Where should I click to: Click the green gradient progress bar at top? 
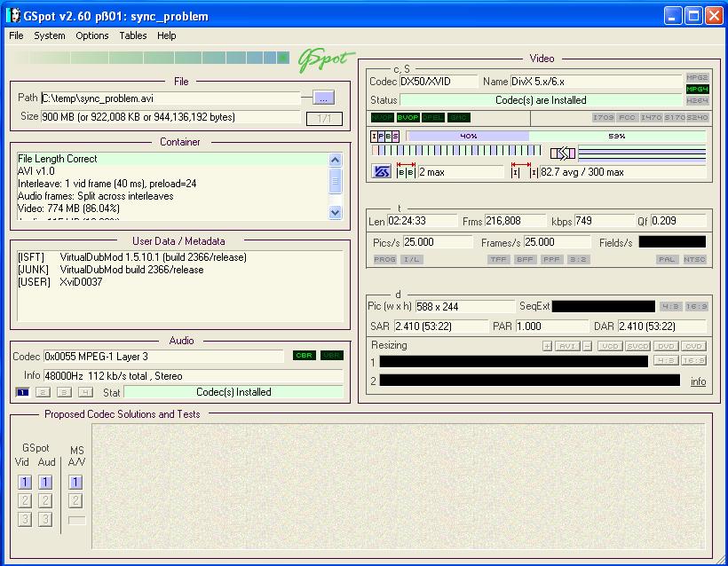151,58
